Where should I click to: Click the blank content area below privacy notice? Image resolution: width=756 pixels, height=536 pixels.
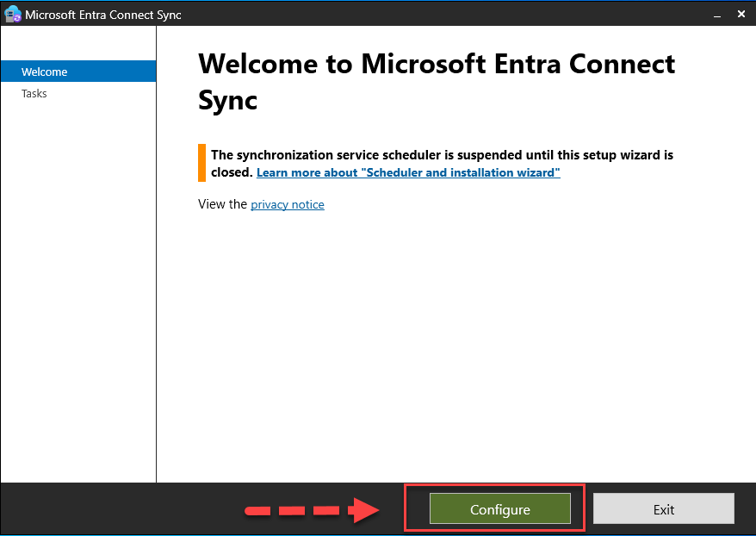456,345
